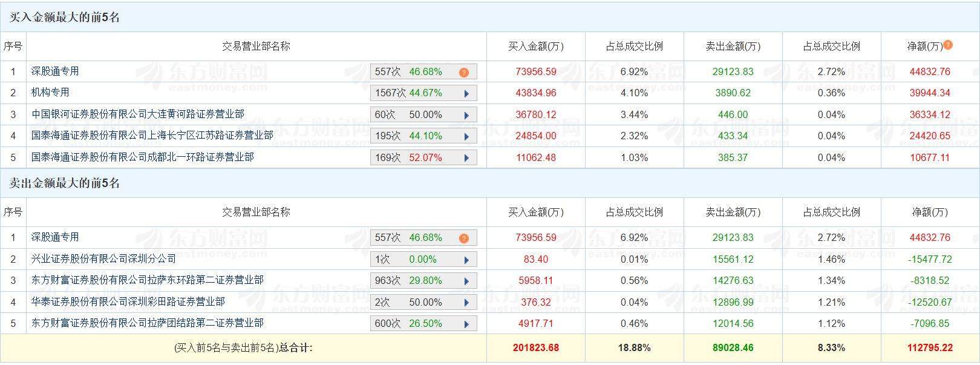The width and height of the screenshot is (980, 365).
Task: Click the total sell amount 89028.46
Action: coord(733,347)
